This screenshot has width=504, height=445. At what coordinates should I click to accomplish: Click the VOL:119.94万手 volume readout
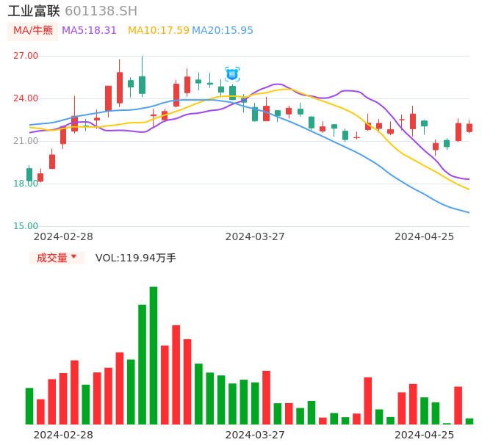point(136,258)
